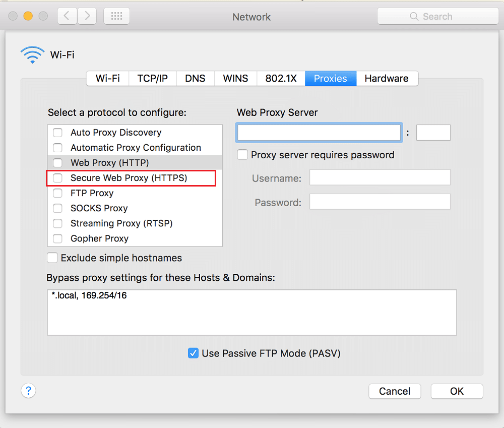Click the Username input field

pyautogui.click(x=380, y=177)
